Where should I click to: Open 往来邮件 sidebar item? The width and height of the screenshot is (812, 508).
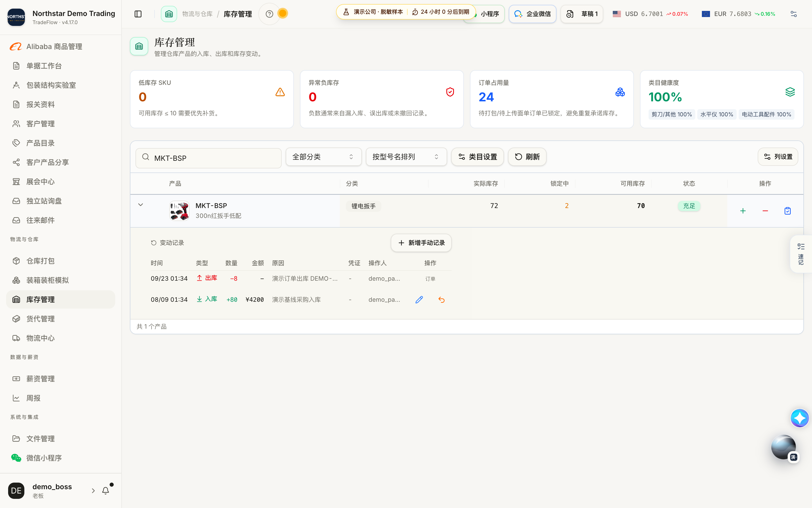pos(60,220)
